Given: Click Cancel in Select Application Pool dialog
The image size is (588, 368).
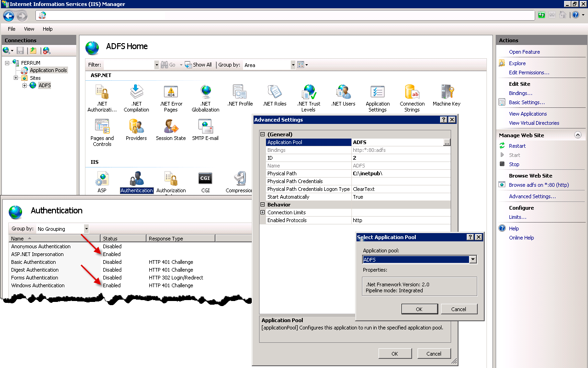Looking at the screenshot, I should (x=458, y=309).
